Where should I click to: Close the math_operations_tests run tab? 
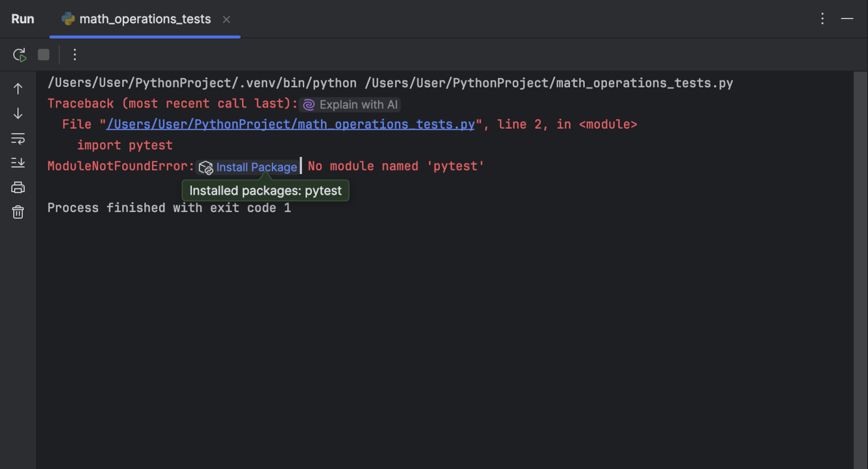(x=226, y=20)
